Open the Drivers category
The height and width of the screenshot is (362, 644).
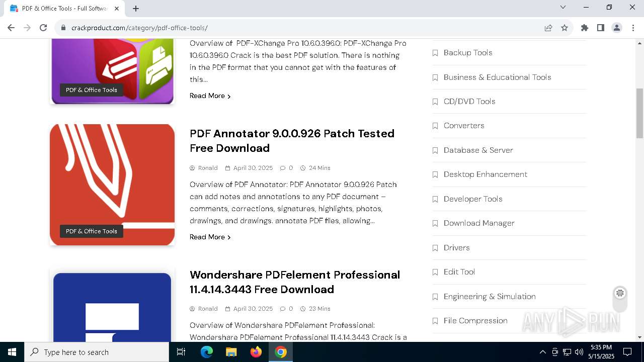click(457, 247)
